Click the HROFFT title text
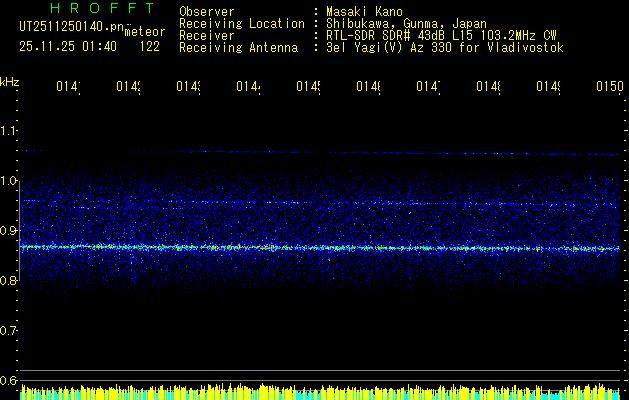The height and width of the screenshot is (400, 629). coord(103,8)
